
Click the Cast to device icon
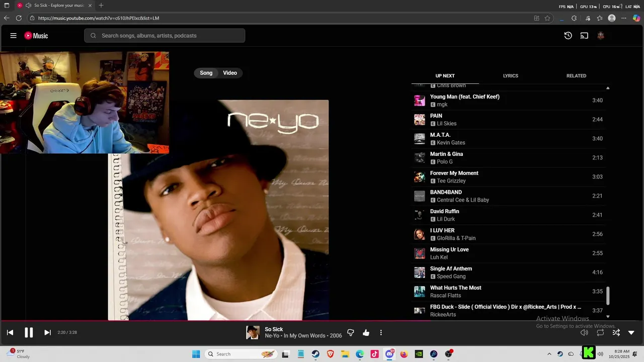coord(584,36)
